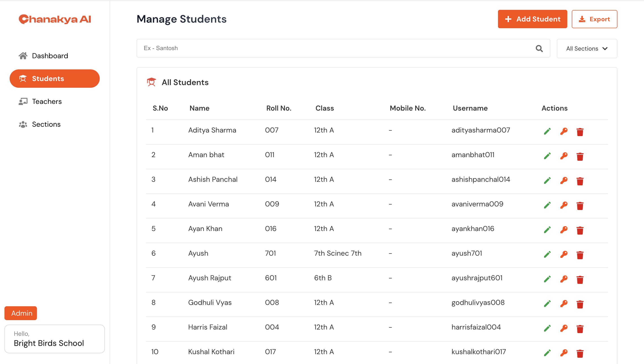This screenshot has height=364, width=644.
Task: Click the Username column header
Action: tap(470, 108)
